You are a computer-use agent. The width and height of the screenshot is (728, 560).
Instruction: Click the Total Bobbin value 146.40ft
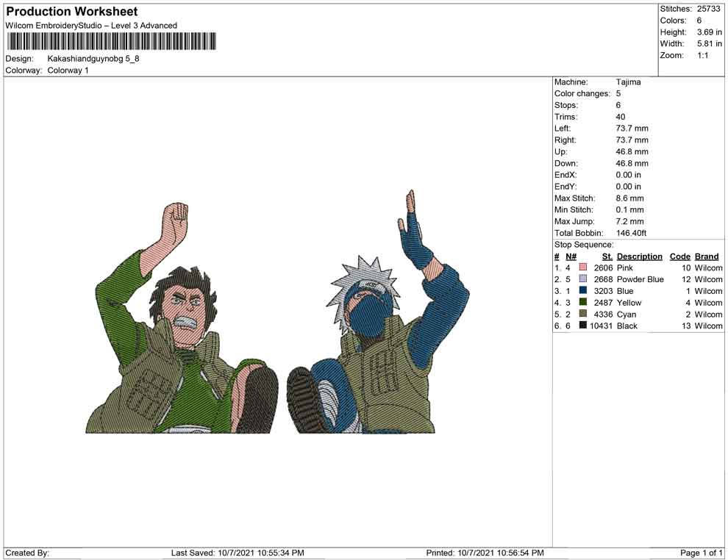(631, 233)
